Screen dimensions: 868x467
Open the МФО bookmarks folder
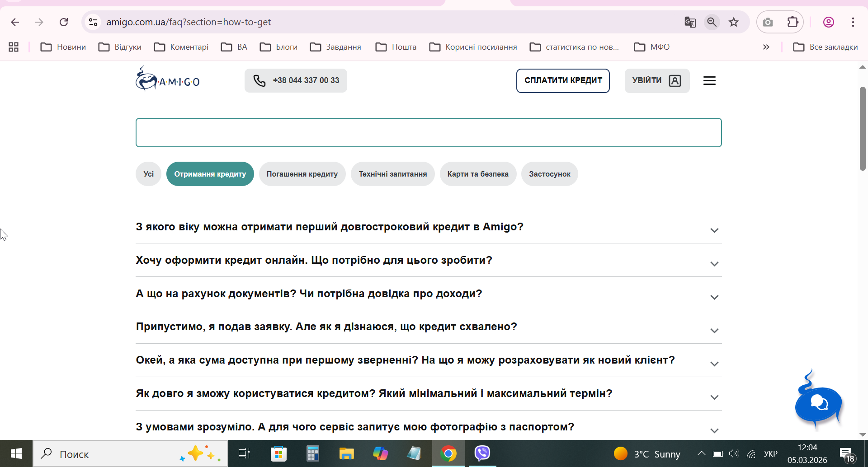tap(652, 47)
